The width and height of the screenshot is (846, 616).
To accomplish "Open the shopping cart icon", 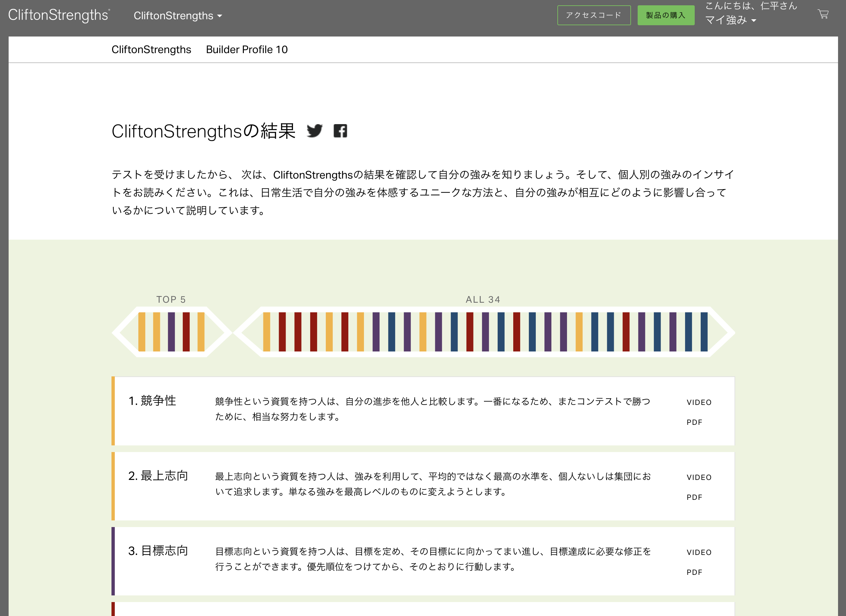I will (823, 15).
